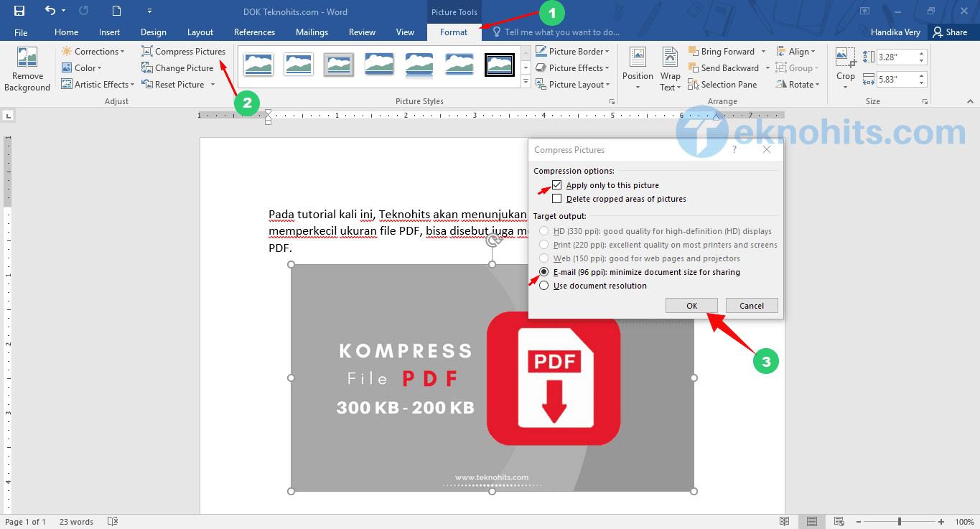Switch to Design tab
Screen dimensions: 980x529
pyautogui.click(x=154, y=32)
